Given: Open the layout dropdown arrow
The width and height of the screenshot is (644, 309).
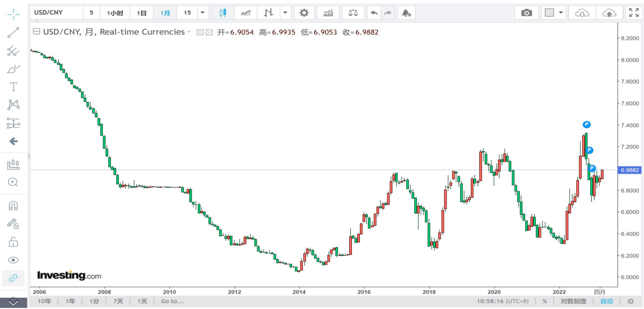Looking at the screenshot, I should click(561, 13).
